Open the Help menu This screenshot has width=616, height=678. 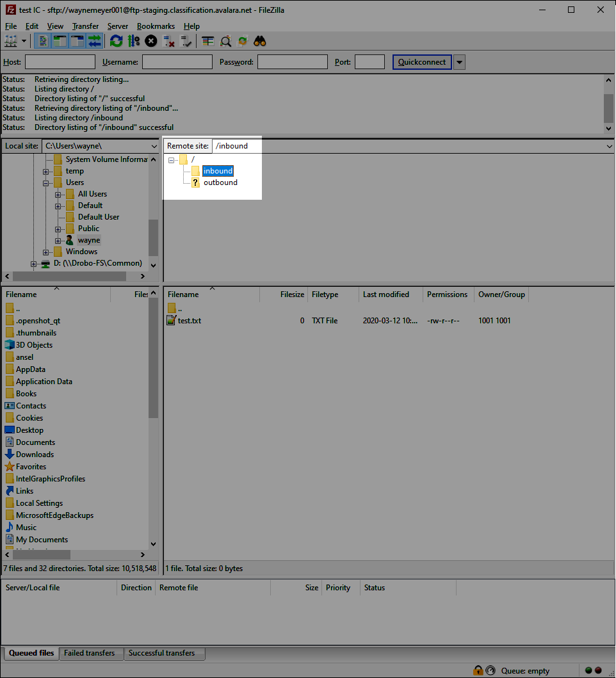191,26
